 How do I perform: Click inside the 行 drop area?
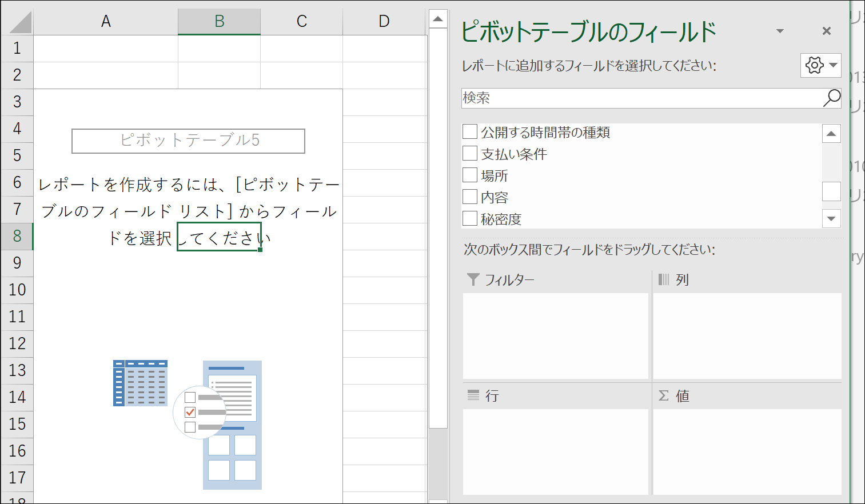click(556, 451)
